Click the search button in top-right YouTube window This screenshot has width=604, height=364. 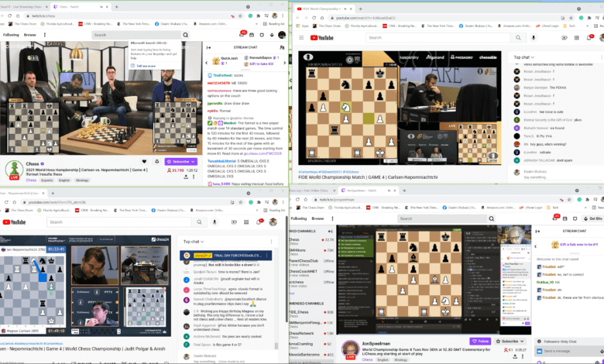coord(518,38)
